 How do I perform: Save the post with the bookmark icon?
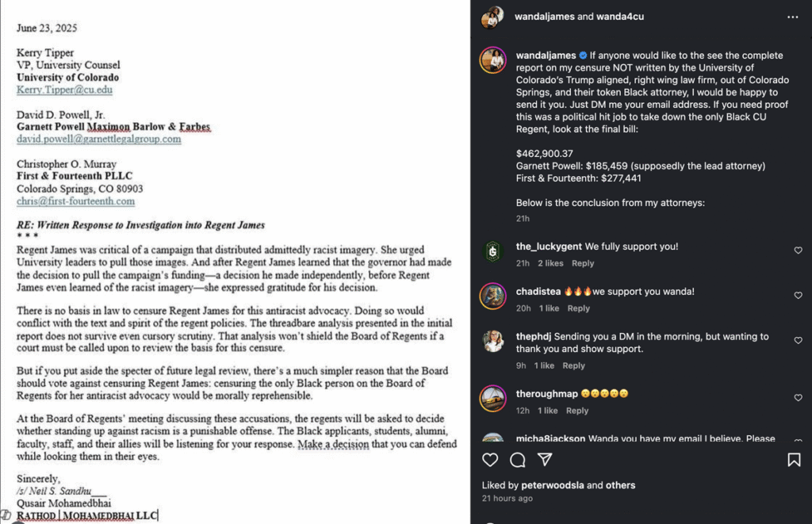coord(794,460)
